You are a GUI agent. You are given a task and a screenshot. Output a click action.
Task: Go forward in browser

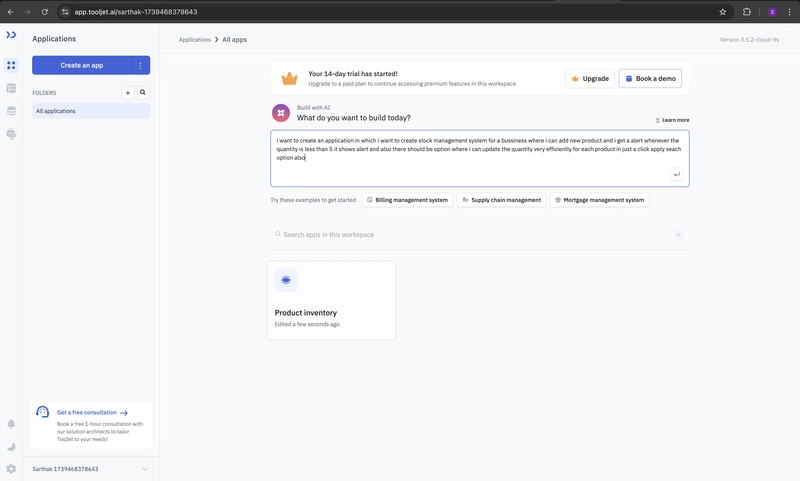(x=28, y=12)
